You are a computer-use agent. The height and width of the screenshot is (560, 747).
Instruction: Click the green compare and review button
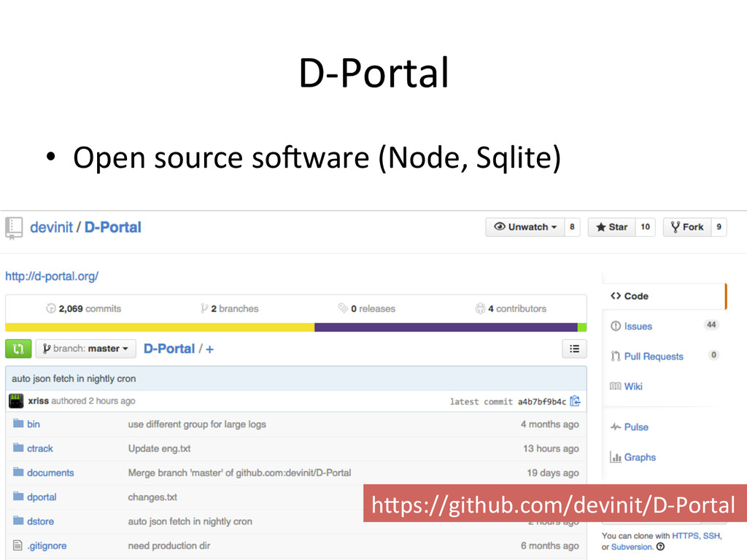tap(18, 349)
